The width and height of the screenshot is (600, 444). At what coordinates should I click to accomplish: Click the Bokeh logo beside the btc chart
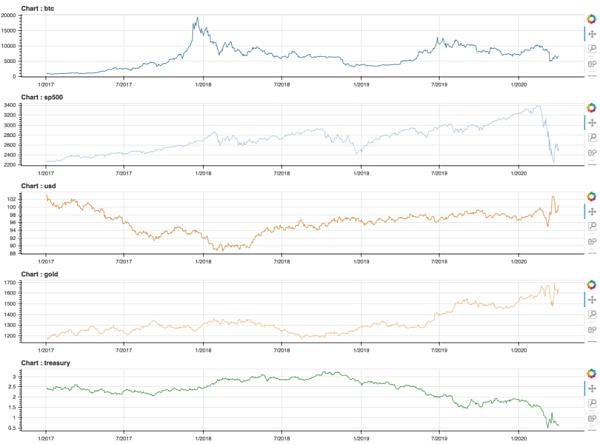pos(591,18)
